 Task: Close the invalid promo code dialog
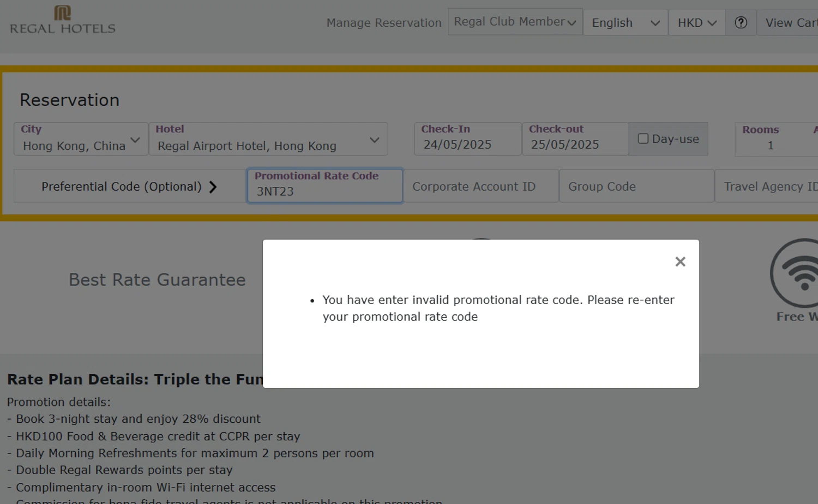680,262
